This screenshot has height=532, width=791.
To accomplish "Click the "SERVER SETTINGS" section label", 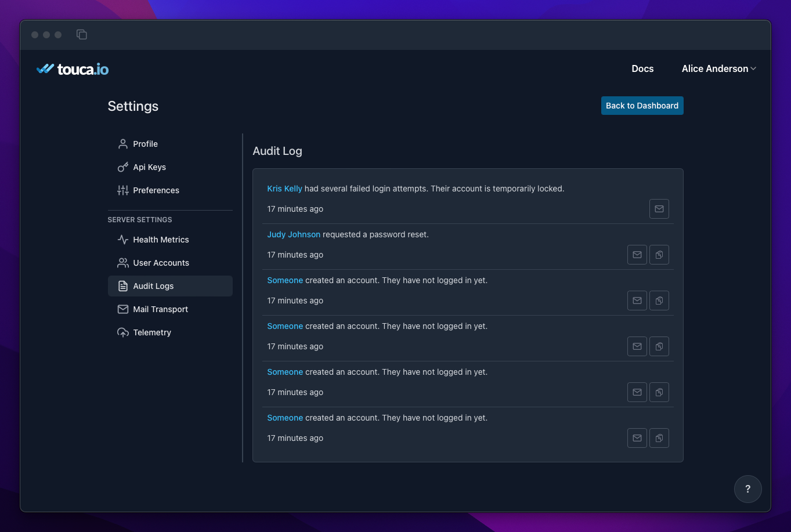I will pos(140,220).
